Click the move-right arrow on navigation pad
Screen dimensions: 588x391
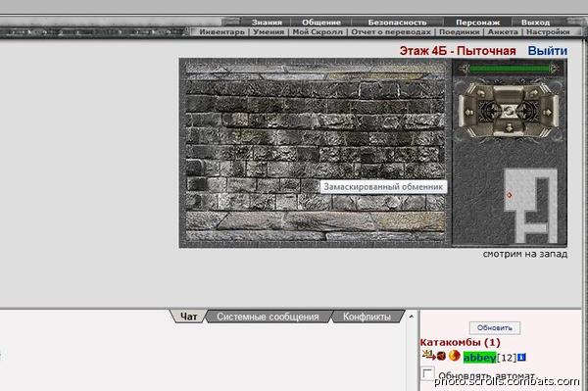click(547, 113)
